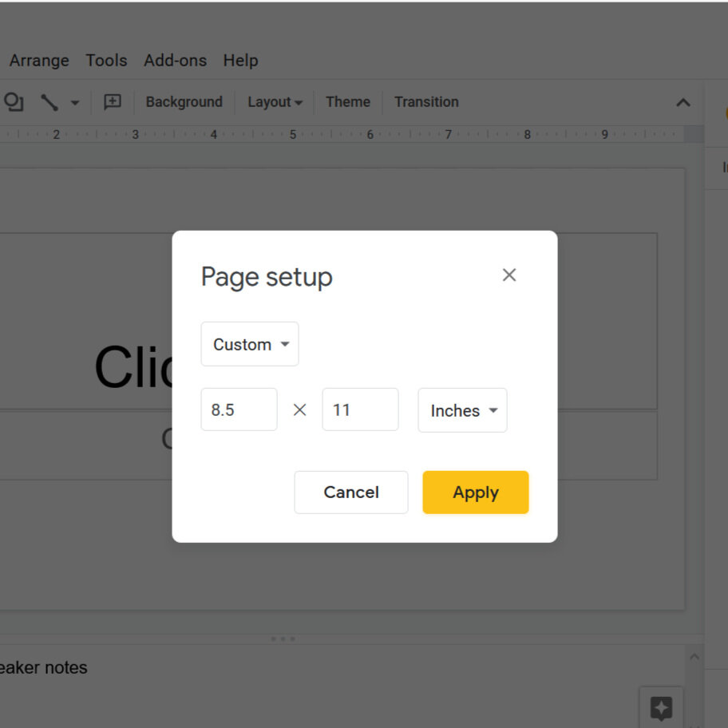728x728 pixels.
Task: Open the Custom page size dropdown
Action: coord(250,344)
